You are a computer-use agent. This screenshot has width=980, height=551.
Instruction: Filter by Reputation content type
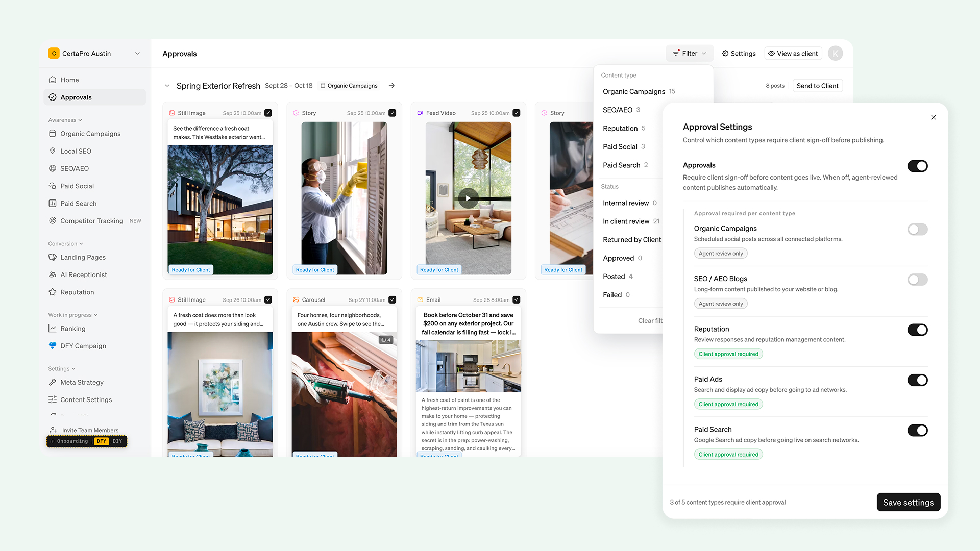click(x=624, y=128)
